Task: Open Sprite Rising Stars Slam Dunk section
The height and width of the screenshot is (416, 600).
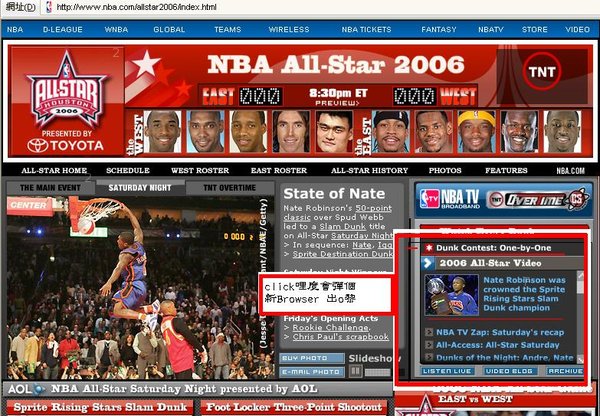Action: tap(100, 407)
